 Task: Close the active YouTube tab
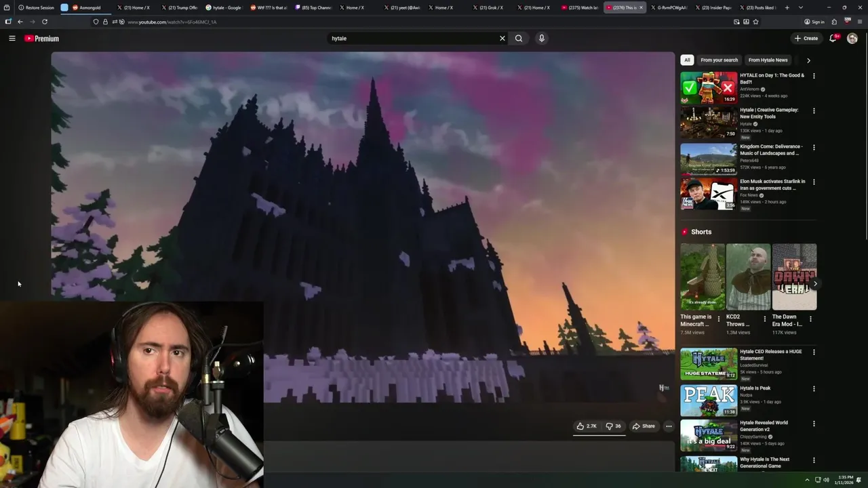pos(641,7)
